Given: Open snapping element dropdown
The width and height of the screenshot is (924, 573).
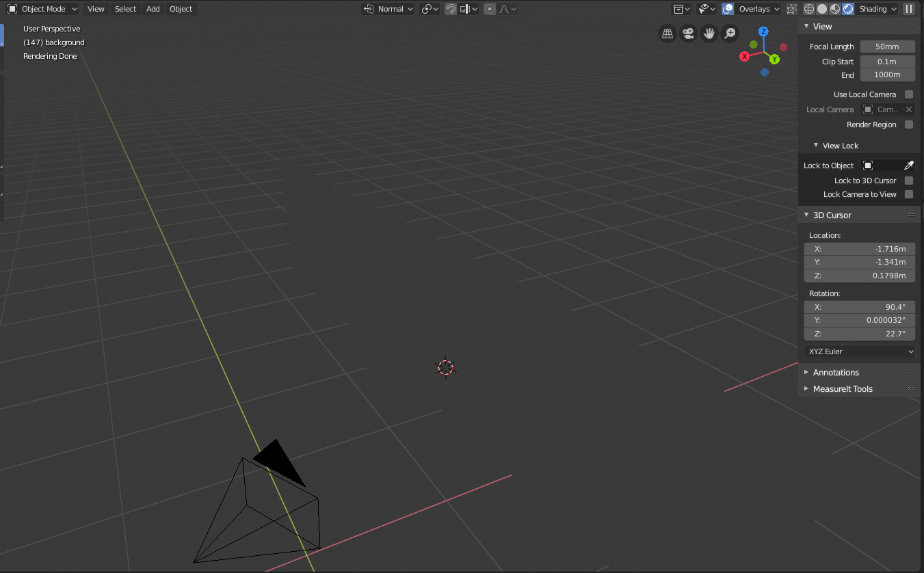Looking at the screenshot, I should (x=469, y=9).
